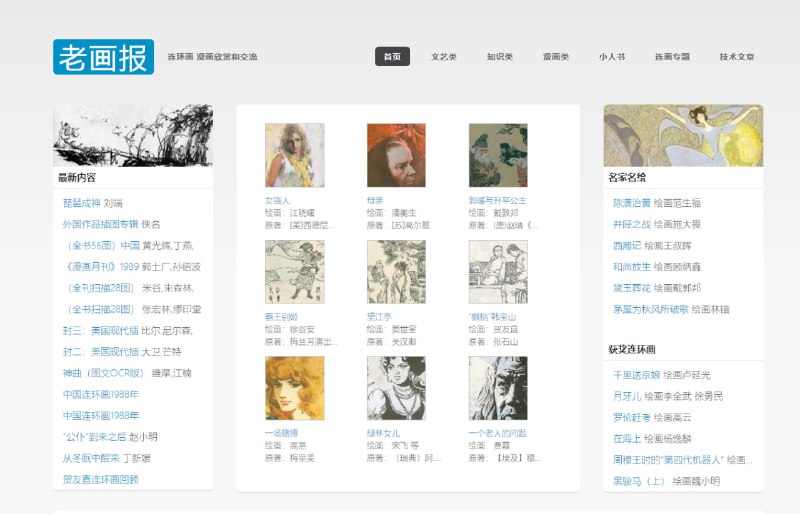Go to the 首页 tab

pos(392,57)
